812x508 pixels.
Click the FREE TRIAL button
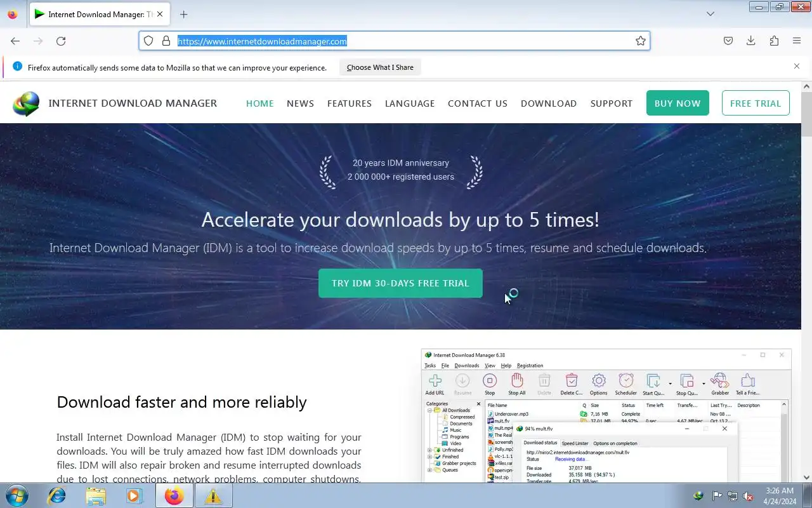(x=756, y=103)
